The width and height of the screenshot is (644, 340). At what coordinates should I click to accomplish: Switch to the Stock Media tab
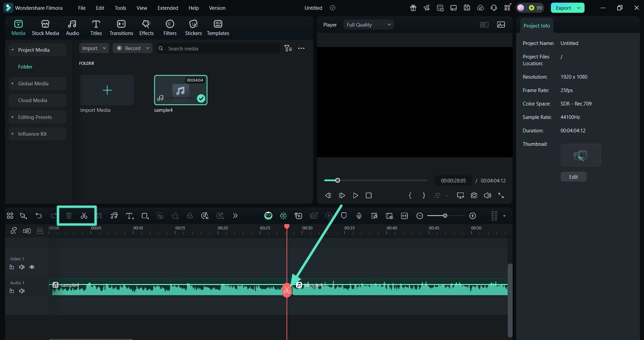(x=45, y=28)
